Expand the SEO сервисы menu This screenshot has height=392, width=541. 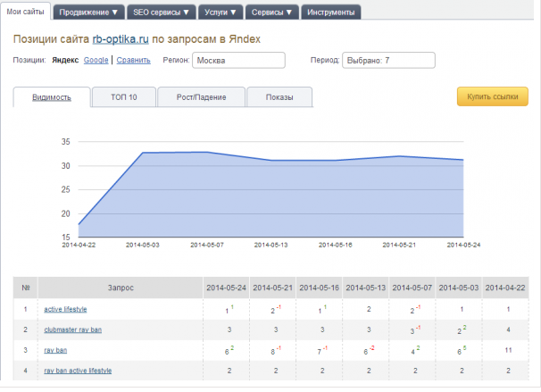coord(162,13)
